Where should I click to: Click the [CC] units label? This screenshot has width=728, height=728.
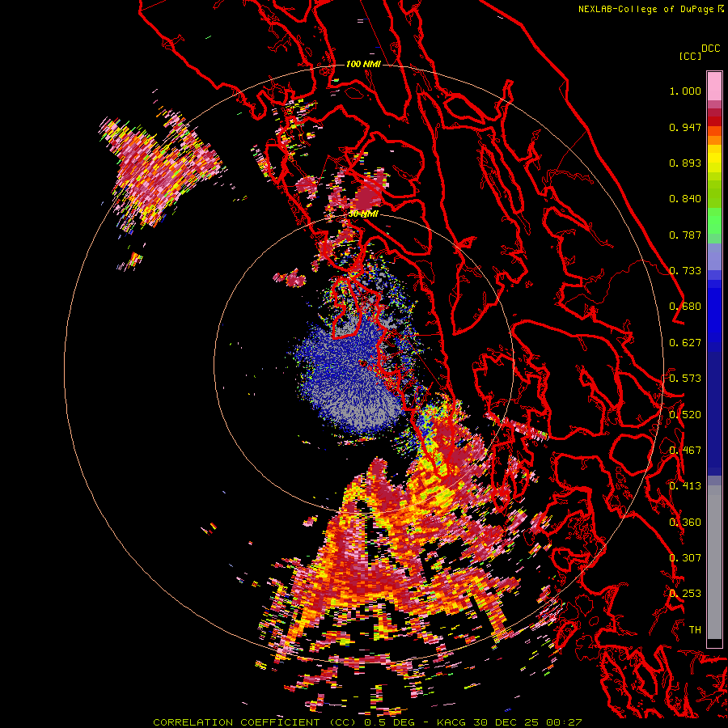pyautogui.click(x=690, y=56)
